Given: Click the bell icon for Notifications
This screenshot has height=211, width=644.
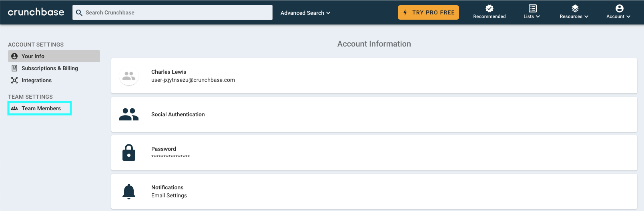Looking at the screenshot, I should (x=129, y=191).
